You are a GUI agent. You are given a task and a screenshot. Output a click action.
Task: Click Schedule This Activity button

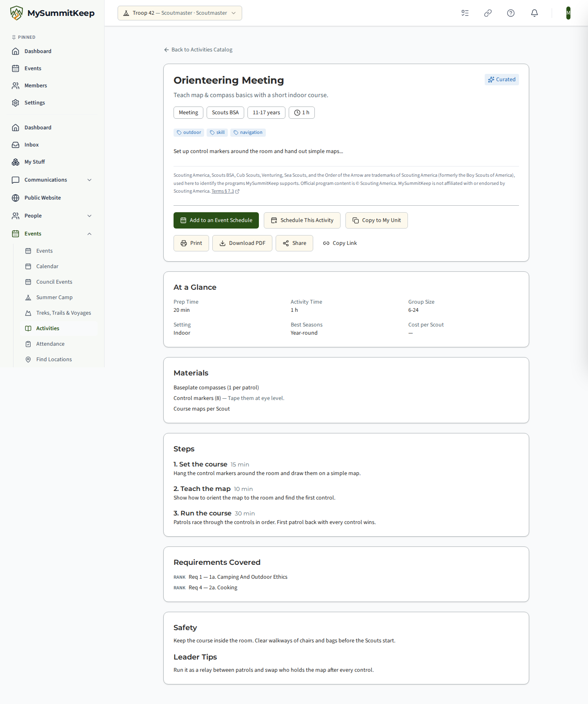(x=302, y=220)
